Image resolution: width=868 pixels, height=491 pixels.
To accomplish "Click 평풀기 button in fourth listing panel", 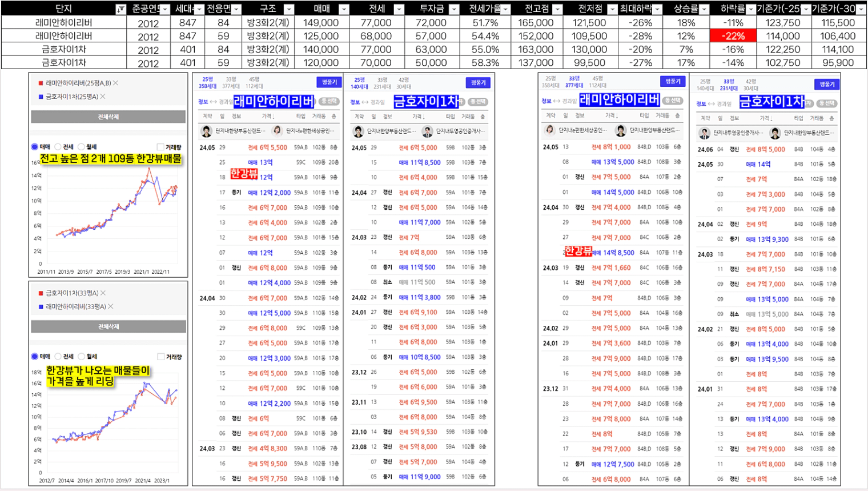I will coord(827,84).
